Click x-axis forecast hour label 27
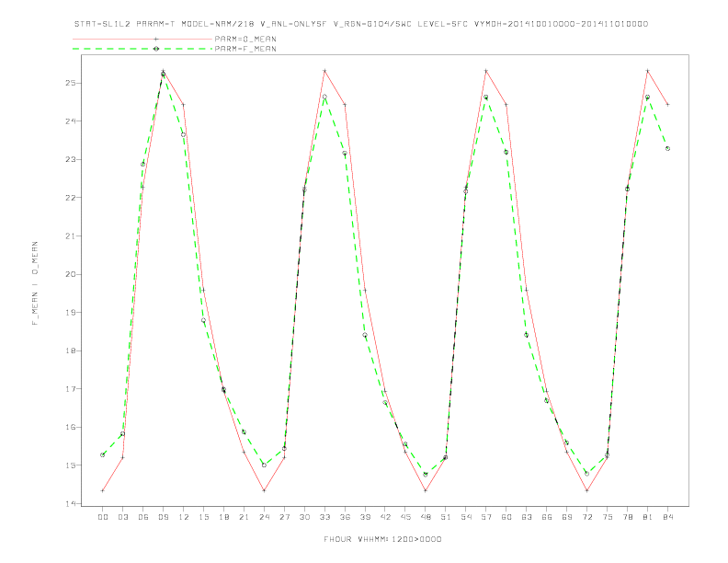This screenshot has height=563, width=728. click(x=284, y=517)
